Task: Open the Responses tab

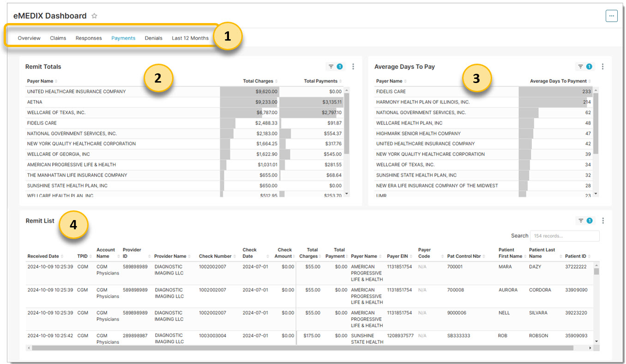Action: [89, 38]
